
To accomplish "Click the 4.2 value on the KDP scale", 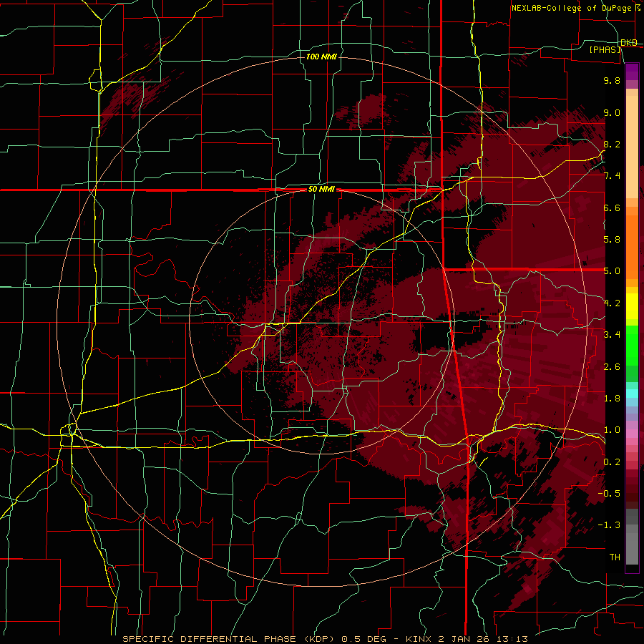I will (x=612, y=303).
